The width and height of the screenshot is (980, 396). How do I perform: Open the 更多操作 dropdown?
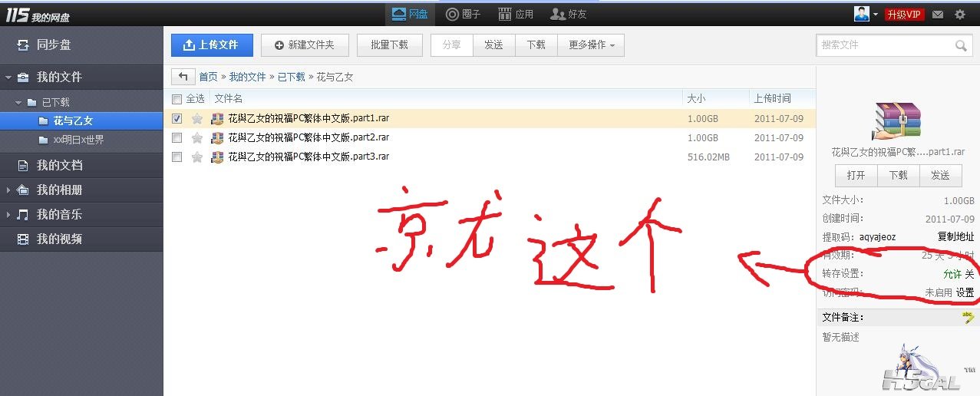coord(591,45)
